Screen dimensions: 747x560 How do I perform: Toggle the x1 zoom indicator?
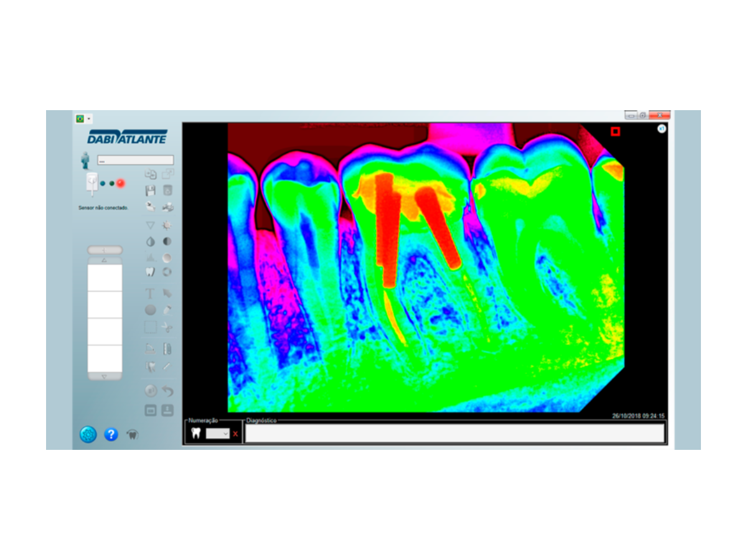pos(661,129)
